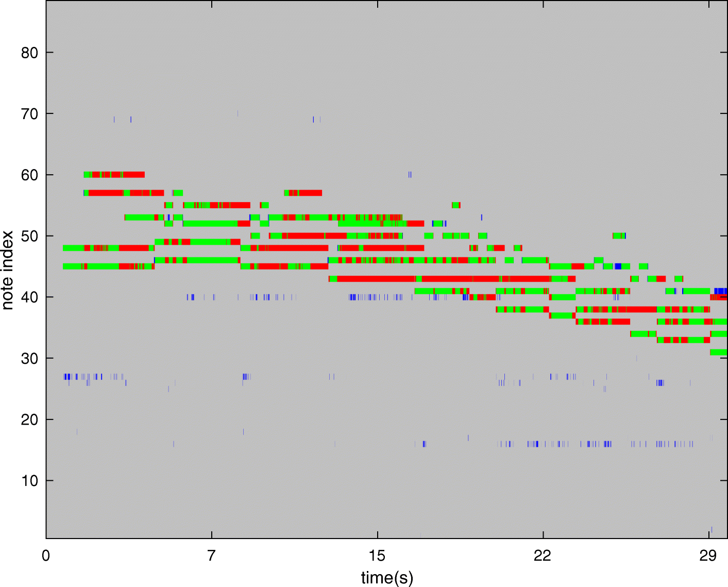Click the green note bar at index 31

pyautogui.click(x=719, y=353)
